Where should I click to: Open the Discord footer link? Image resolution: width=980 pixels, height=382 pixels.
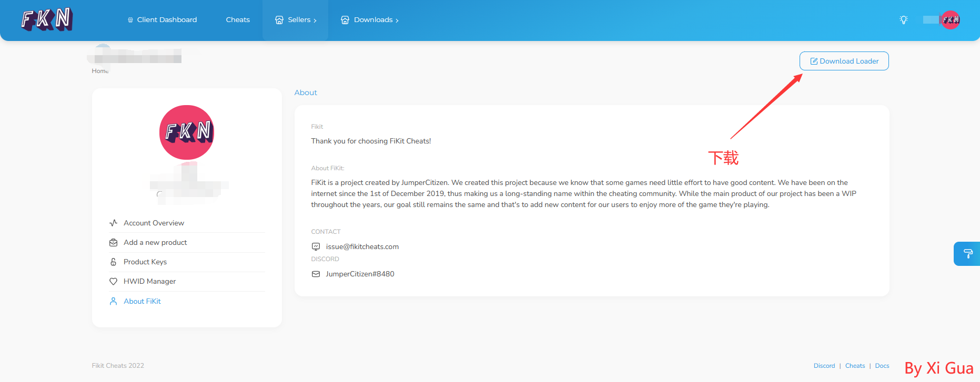[824, 366]
